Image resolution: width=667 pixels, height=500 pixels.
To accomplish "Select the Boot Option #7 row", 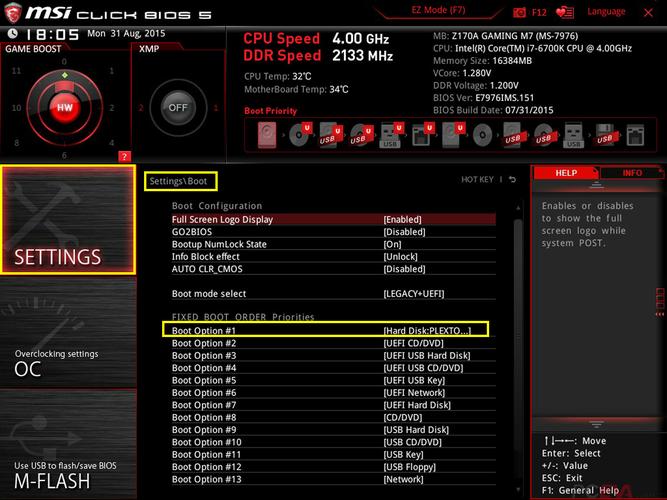I will point(334,405).
